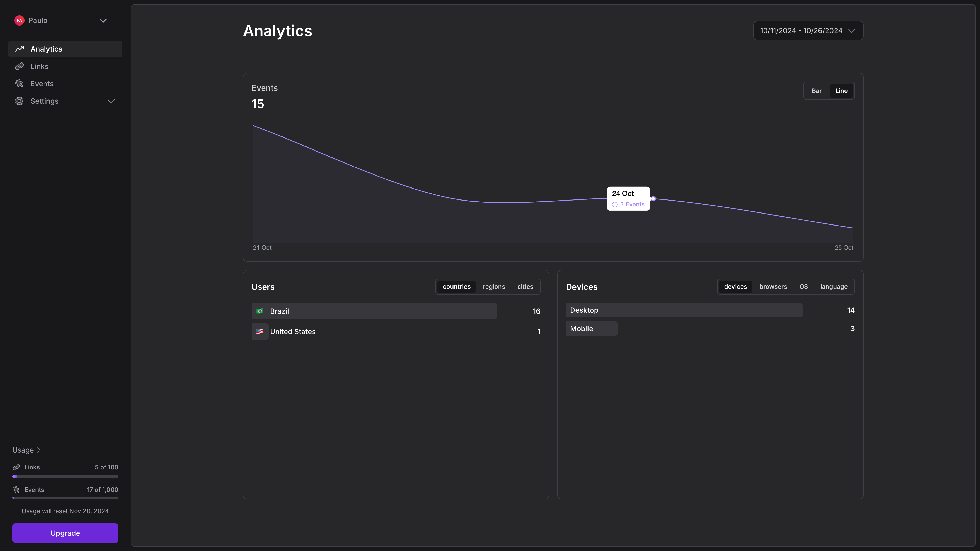Expand the Settings submenu chevron

111,101
